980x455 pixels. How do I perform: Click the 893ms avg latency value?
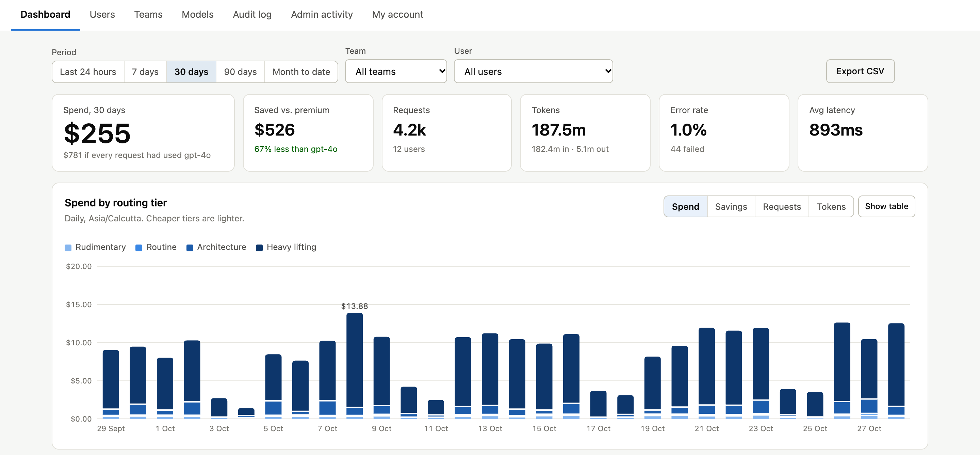point(836,130)
